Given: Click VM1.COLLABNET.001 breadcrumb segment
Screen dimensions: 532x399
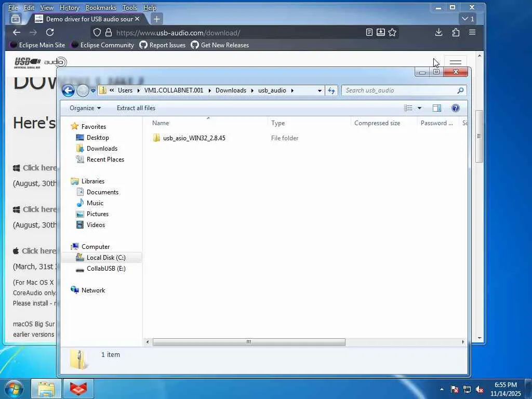Looking at the screenshot, I should (x=174, y=90).
